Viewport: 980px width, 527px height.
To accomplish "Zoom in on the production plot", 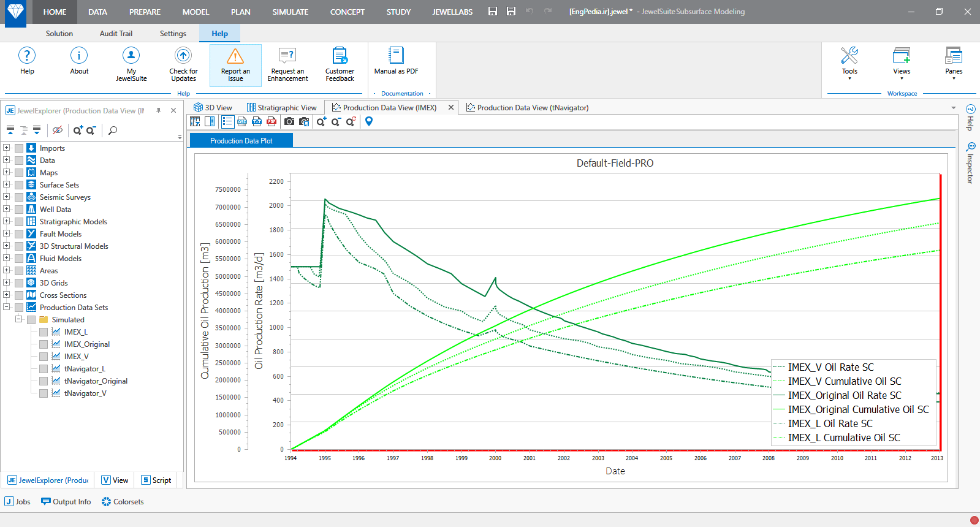I will [x=321, y=121].
